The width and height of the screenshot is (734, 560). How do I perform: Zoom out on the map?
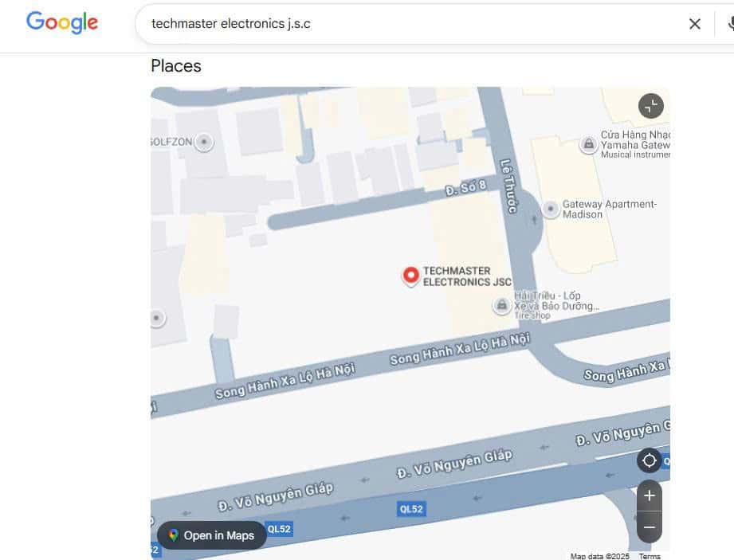[x=650, y=527]
